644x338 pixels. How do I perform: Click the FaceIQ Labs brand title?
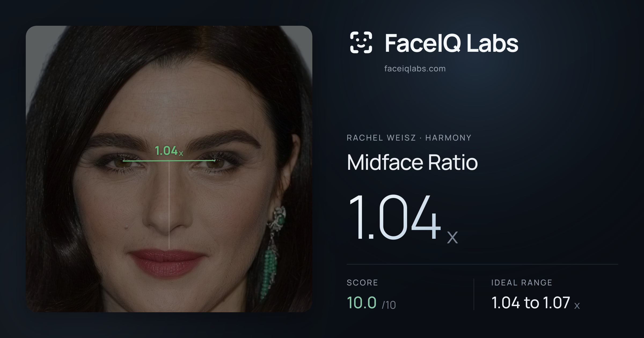pyautogui.click(x=451, y=43)
